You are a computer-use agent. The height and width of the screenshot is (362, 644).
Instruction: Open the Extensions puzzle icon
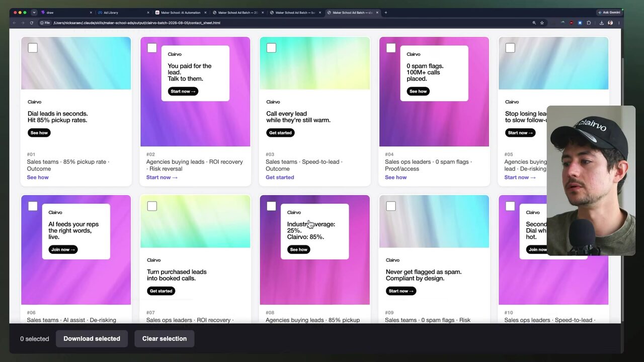click(589, 23)
